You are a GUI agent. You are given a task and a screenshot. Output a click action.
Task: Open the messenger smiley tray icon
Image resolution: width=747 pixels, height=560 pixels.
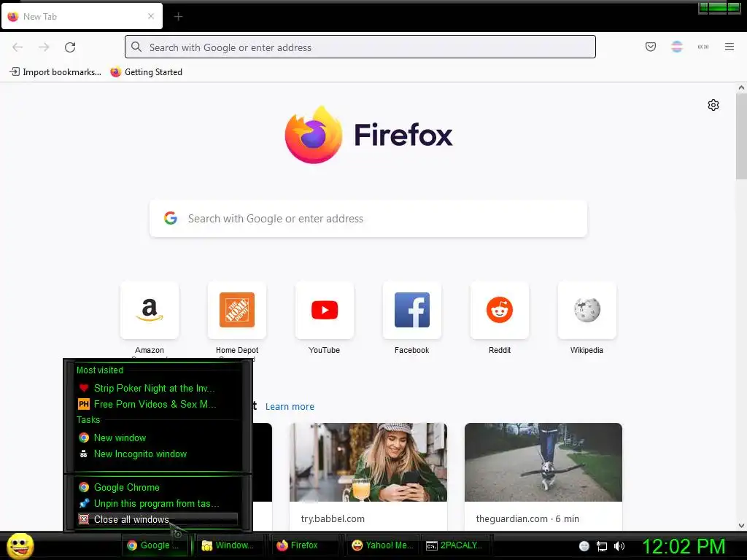[x=584, y=546]
